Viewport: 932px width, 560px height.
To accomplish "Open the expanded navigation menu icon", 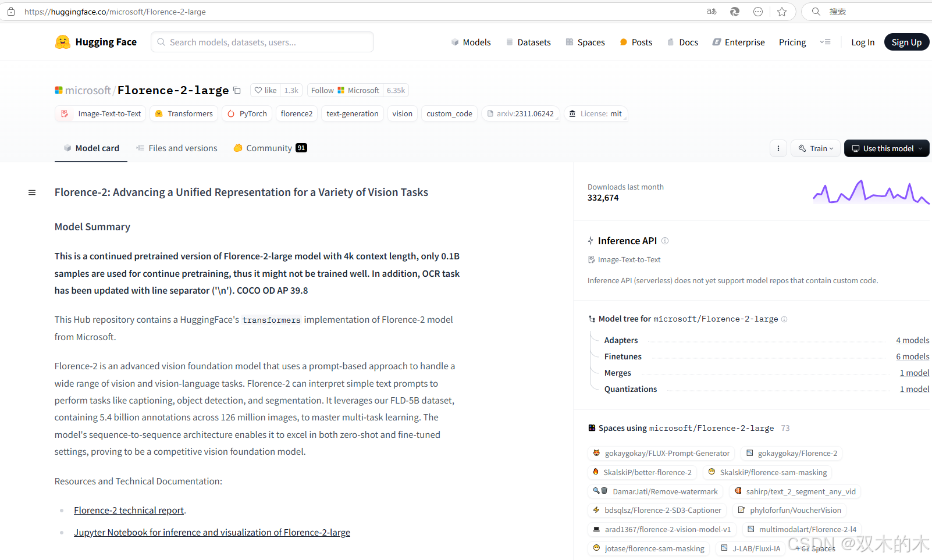I will point(826,42).
